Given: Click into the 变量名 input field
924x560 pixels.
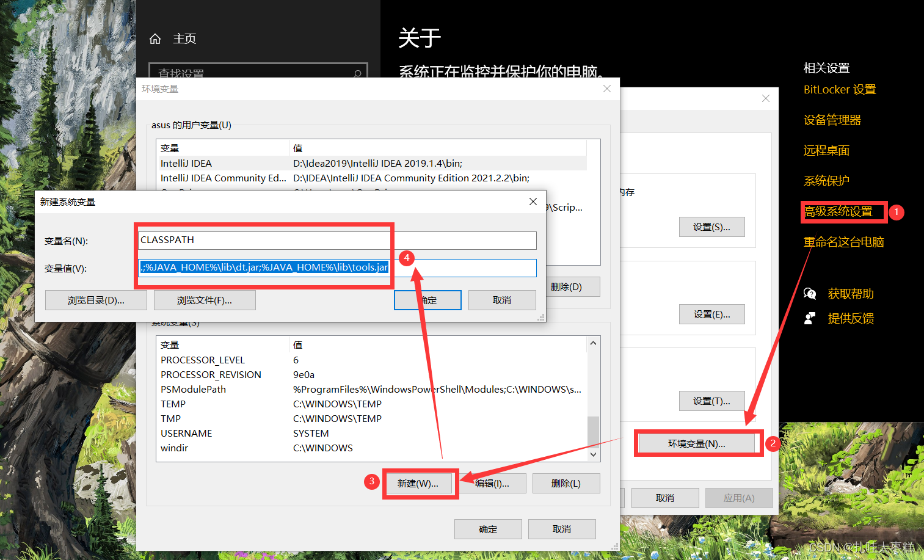Looking at the screenshot, I should (337, 240).
